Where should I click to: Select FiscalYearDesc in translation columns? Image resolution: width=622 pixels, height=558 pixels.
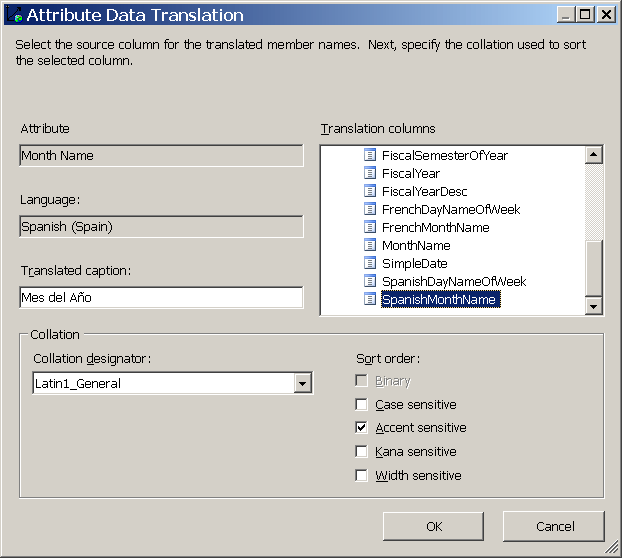[x=424, y=192]
